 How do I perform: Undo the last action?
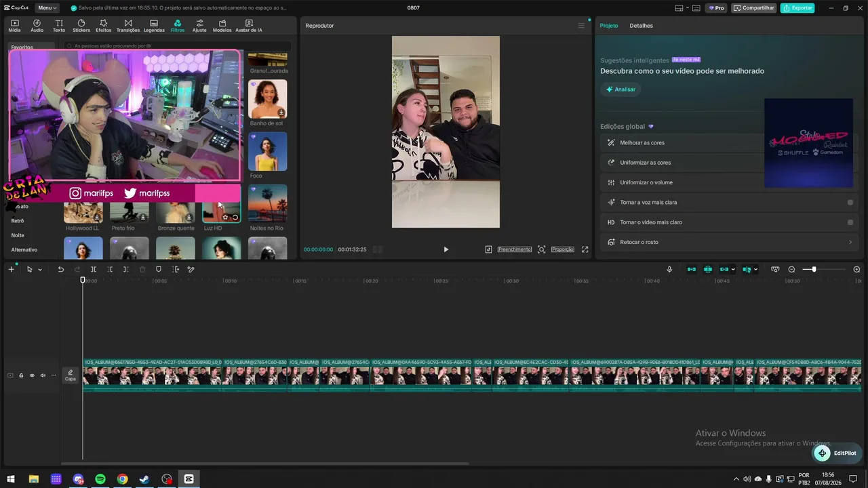pyautogui.click(x=60, y=269)
